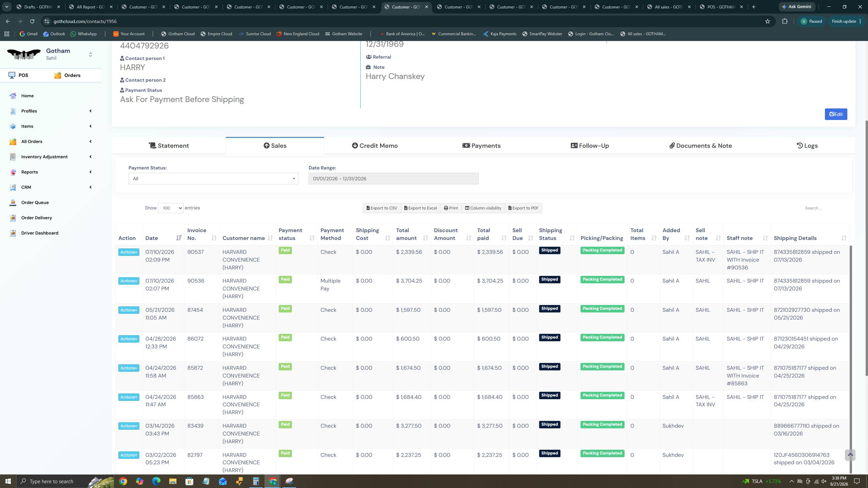Click the blue Edit button
The height and width of the screenshot is (488, 868).
point(836,114)
